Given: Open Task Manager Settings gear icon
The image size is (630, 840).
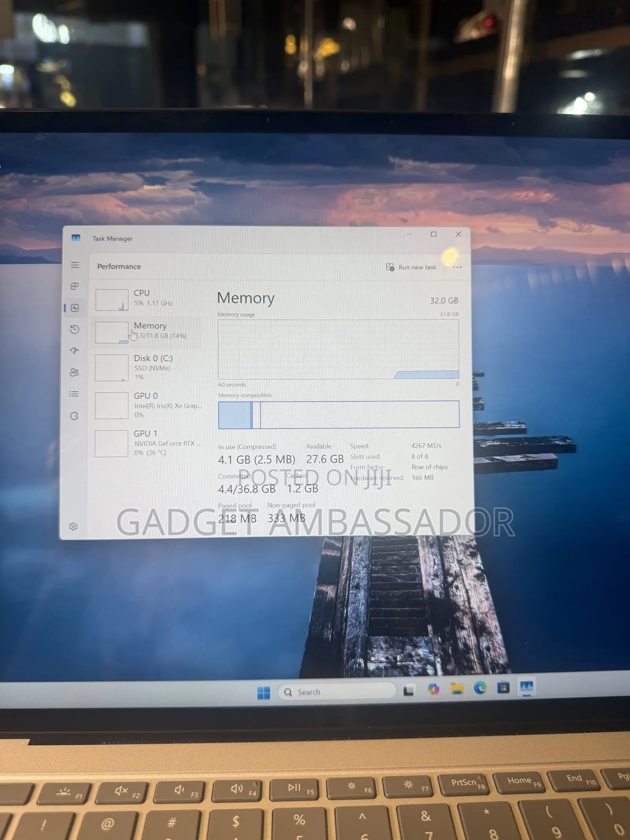Looking at the screenshot, I should (x=73, y=526).
